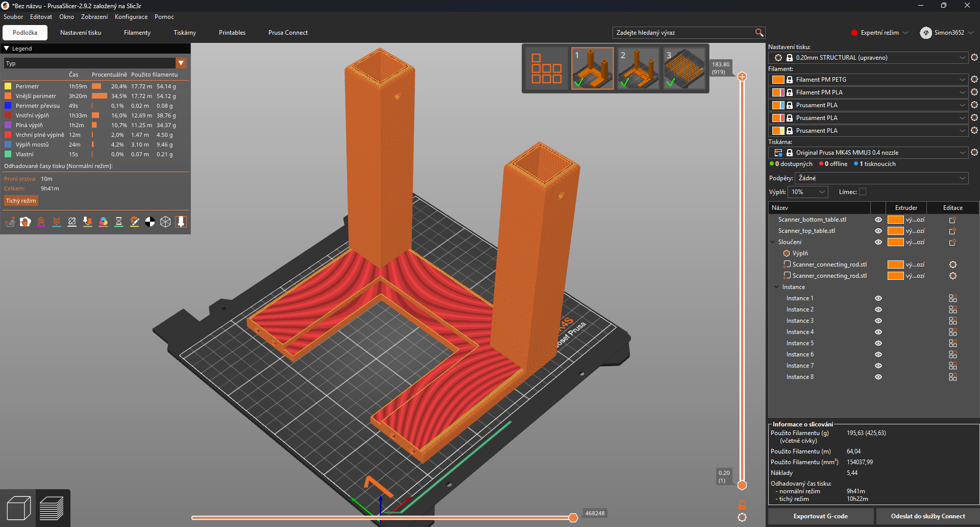Hide Scanner_top_table.stl using eye icon
Viewport: 980px width, 527px height.
point(878,231)
